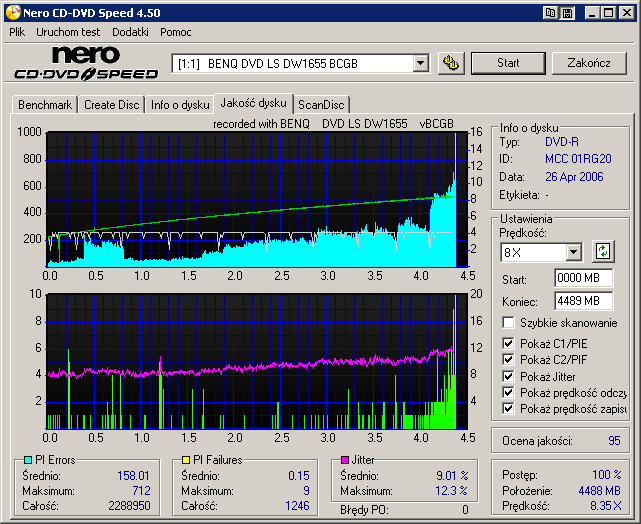641x524 pixels.
Task: Click the Zakończ button
Action: [x=589, y=63]
